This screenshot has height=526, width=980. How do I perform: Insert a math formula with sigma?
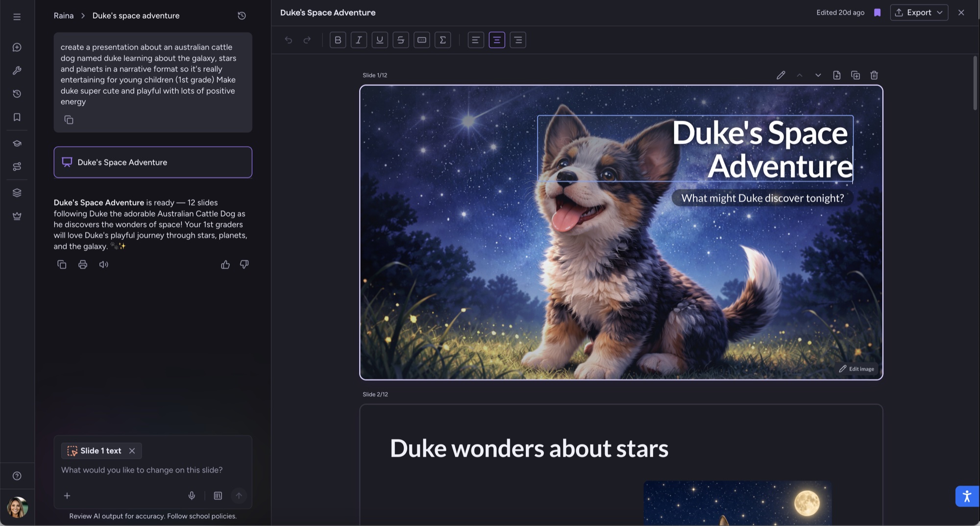443,40
